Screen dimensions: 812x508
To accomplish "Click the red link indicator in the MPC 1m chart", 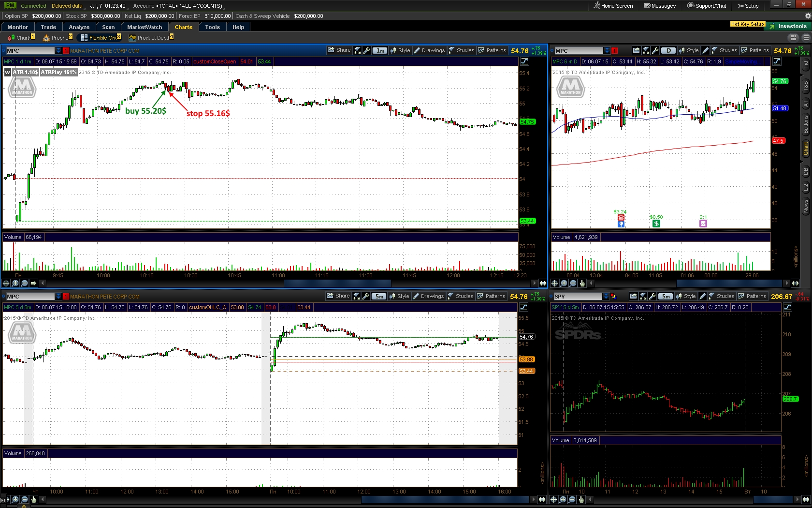I will [66, 51].
